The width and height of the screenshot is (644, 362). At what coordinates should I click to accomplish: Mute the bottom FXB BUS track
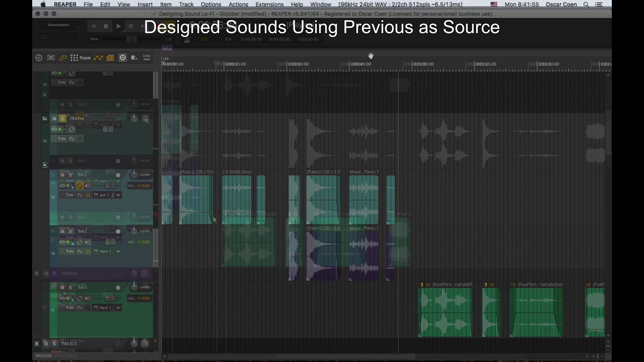pyautogui.click(x=46, y=344)
